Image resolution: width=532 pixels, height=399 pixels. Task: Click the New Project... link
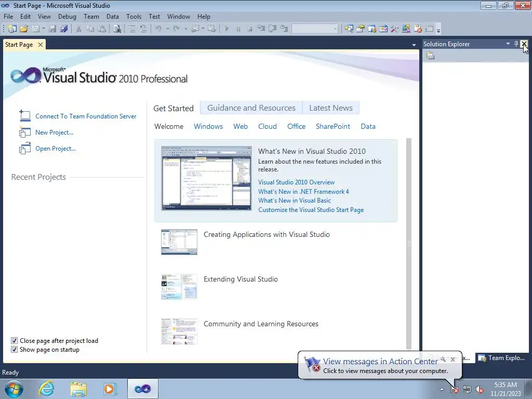point(54,132)
